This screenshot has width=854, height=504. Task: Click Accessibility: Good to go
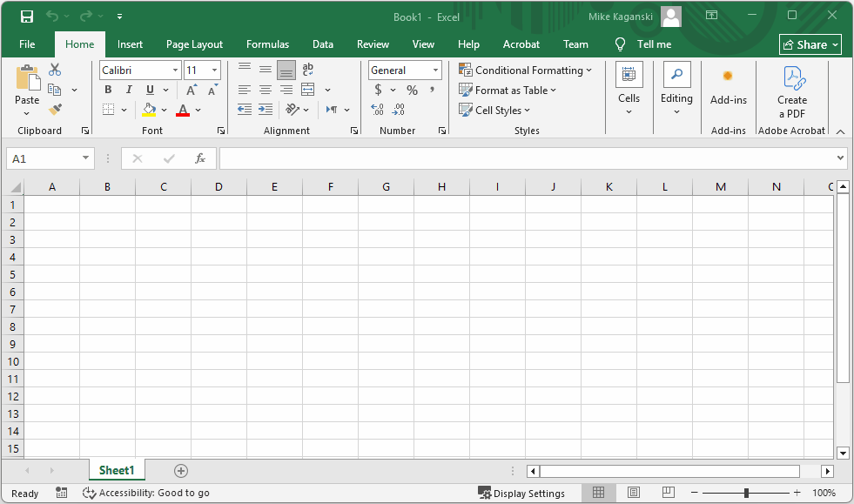pyautogui.click(x=146, y=493)
